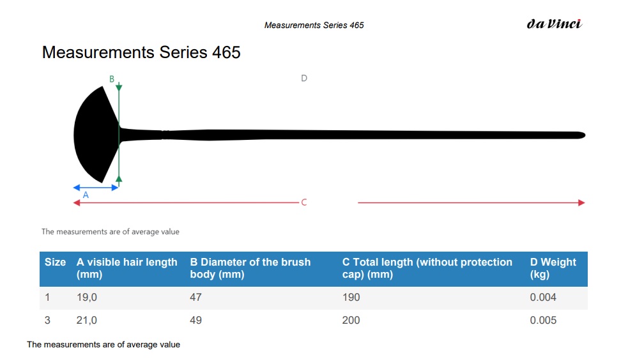Click the gray D label
This screenshot has width=628, height=364.
(x=304, y=78)
